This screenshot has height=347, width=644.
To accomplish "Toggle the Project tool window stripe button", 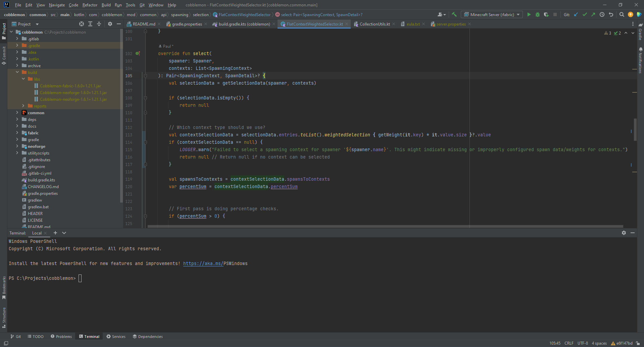I will 4,31.
